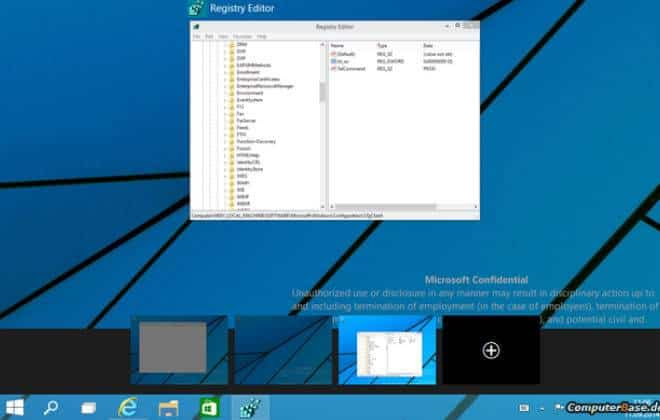Launch Internet Explorer from taskbar
The width and height of the screenshot is (660, 420).
click(128, 407)
